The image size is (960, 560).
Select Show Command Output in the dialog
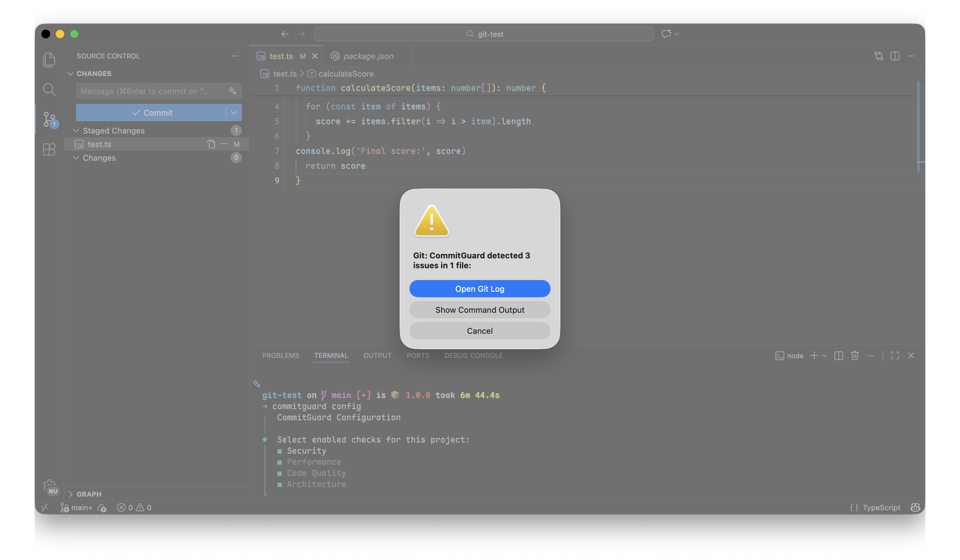tap(480, 309)
